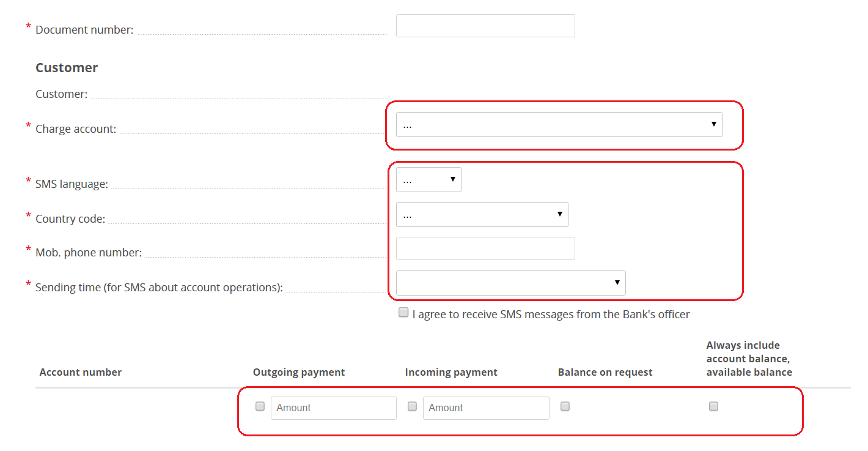Click the Country code dropdown arrow icon
Screen dimensions: 868x451
[559, 214]
